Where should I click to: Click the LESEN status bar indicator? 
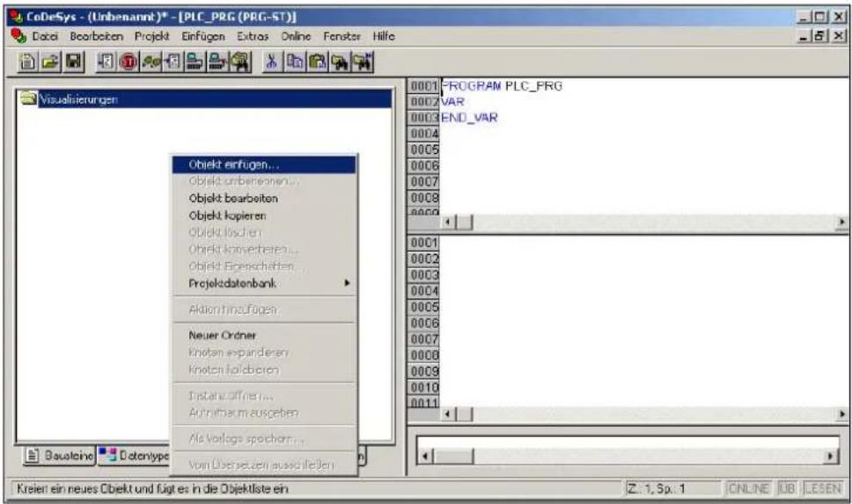pyautogui.click(x=823, y=488)
